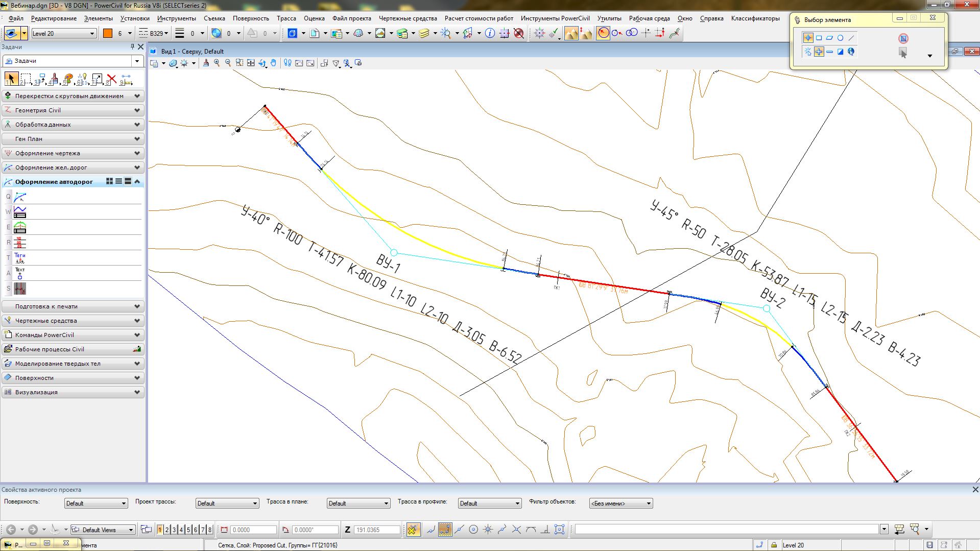Open Визуализация task group

pyautogui.click(x=73, y=392)
